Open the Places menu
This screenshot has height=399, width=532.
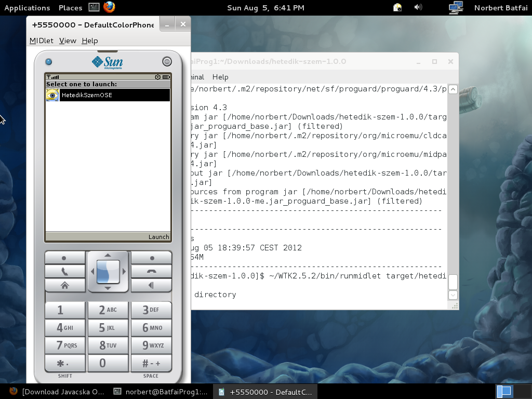[71, 8]
